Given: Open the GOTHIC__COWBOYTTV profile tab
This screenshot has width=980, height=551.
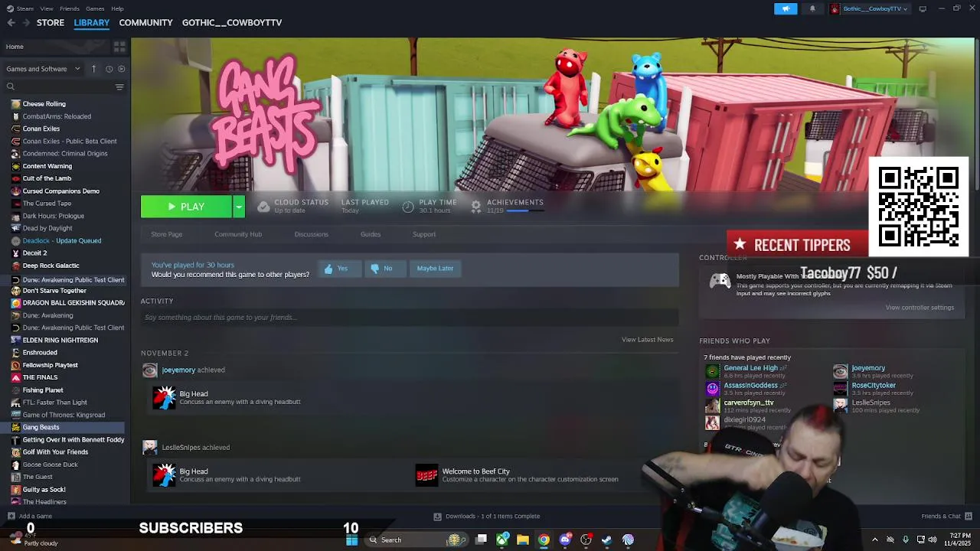Looking at the screenshot, I should click(232, 23).
